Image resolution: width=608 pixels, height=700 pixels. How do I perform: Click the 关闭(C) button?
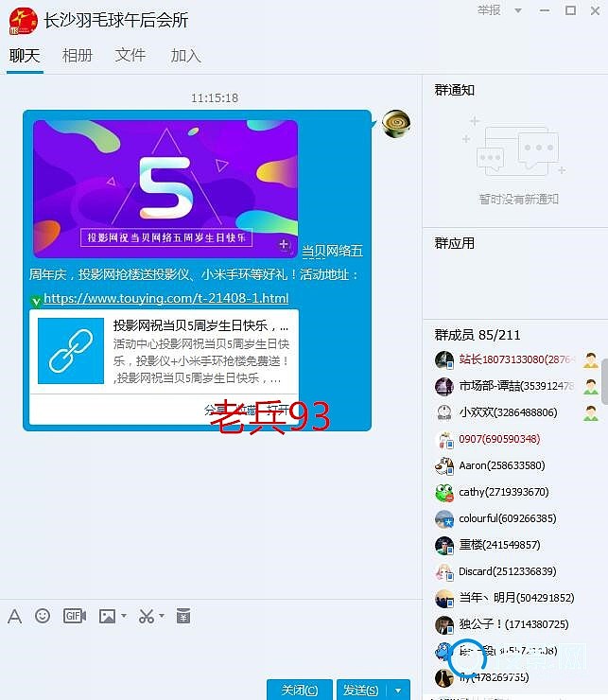coord(300,691)
